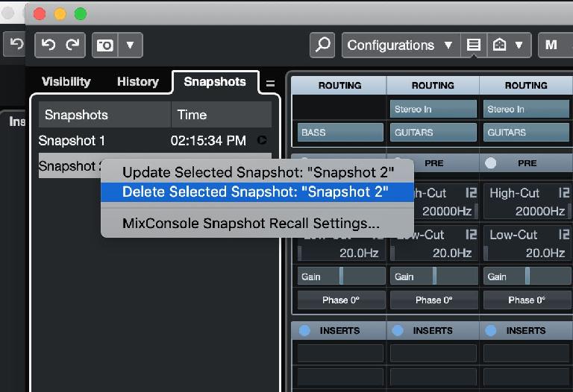Click the Gain slider in BASS channel
The height and width of the screenshot is (392, 573).
point(341,276)
